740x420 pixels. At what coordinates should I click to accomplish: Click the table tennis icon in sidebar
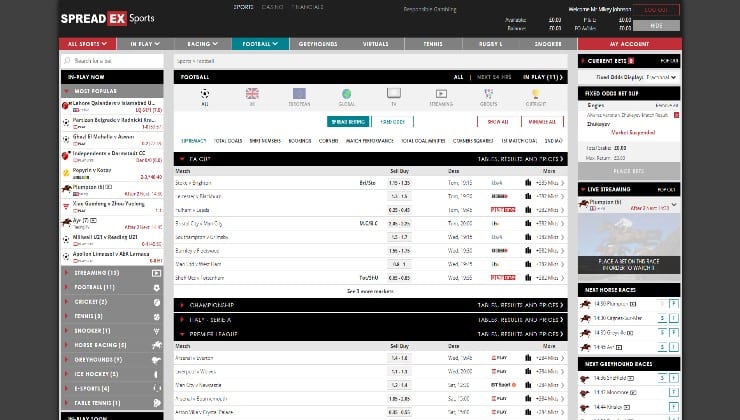(157, 403)
